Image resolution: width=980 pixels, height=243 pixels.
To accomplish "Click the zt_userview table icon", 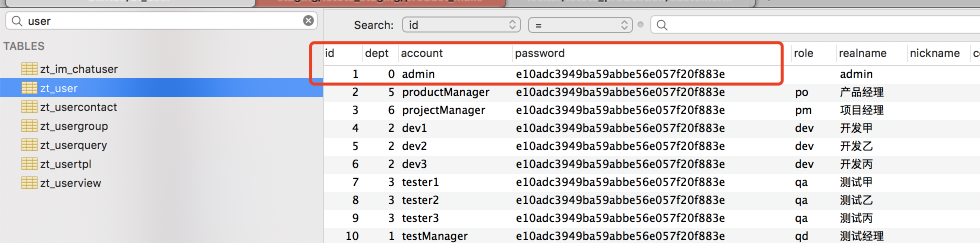I will 29,183.
